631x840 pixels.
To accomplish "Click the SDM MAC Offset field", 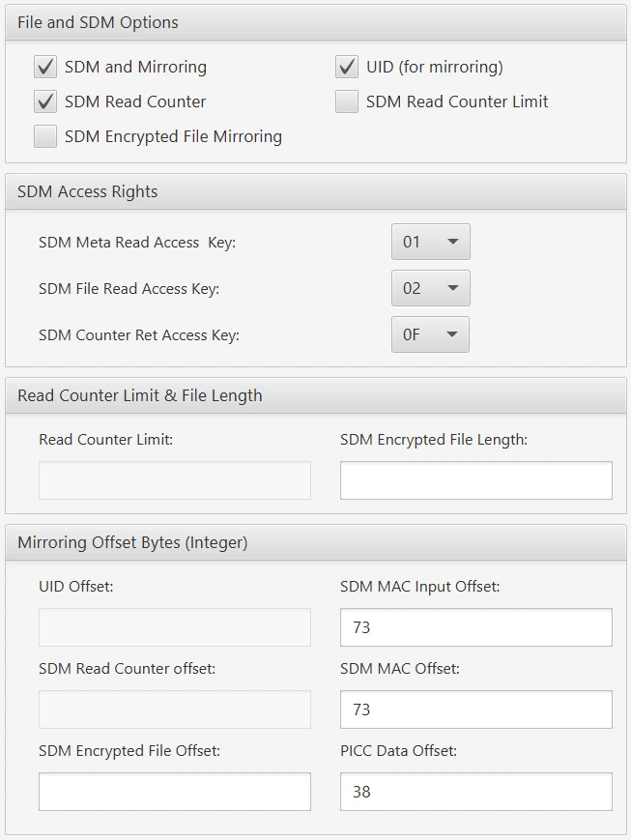I will point(475,710).
